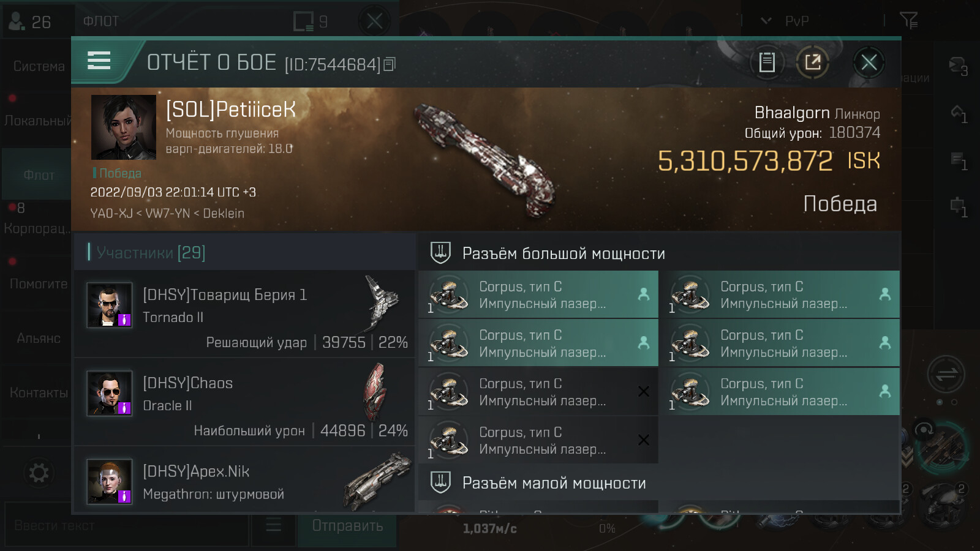
Task: Copy the battle report ID 7544684
Action: click(390, 64)
